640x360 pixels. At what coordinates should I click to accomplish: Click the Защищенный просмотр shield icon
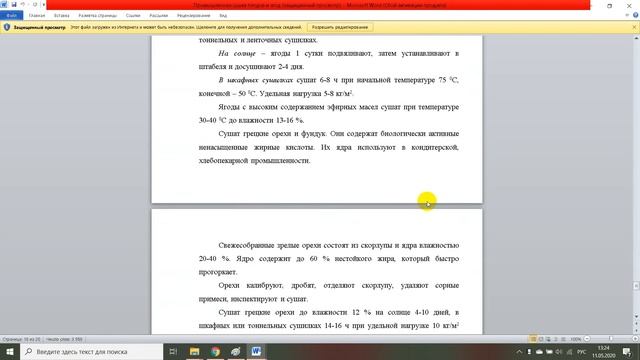[x=7, y=27]
